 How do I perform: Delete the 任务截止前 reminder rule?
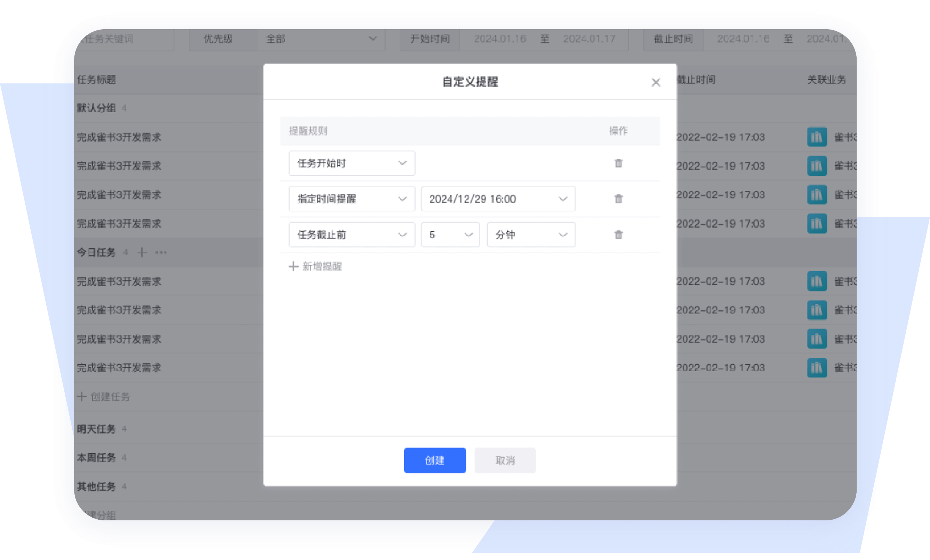click(618, 235)
